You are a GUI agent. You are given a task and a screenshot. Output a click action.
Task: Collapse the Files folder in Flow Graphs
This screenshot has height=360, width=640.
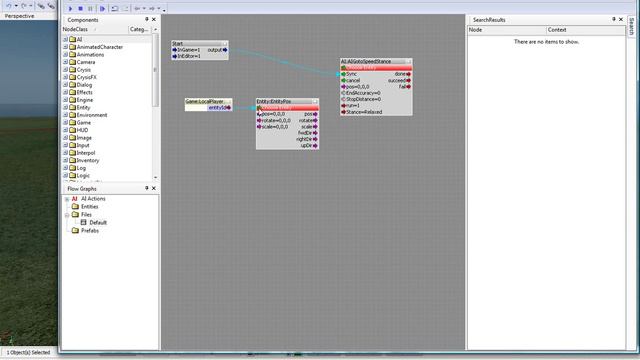tap(67, 215)
